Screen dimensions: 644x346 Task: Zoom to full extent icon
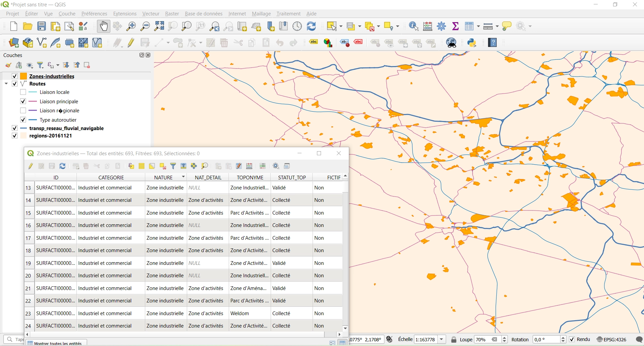[x=159, y=26]
